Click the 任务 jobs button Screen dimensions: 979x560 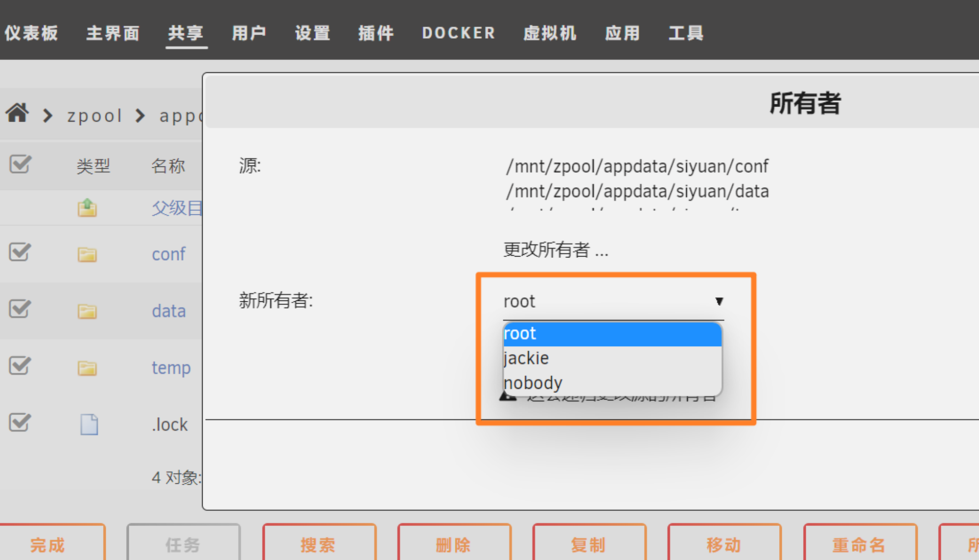point(184,543)
